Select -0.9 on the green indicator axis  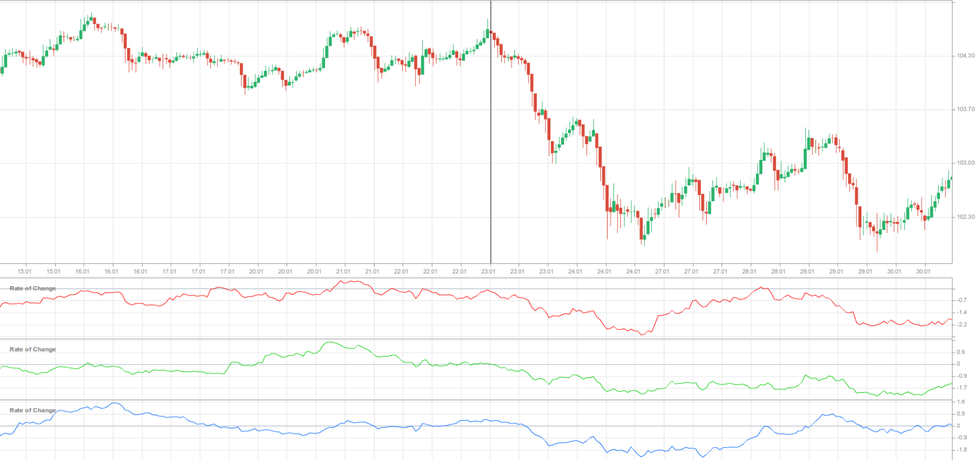tap(962, 376)
